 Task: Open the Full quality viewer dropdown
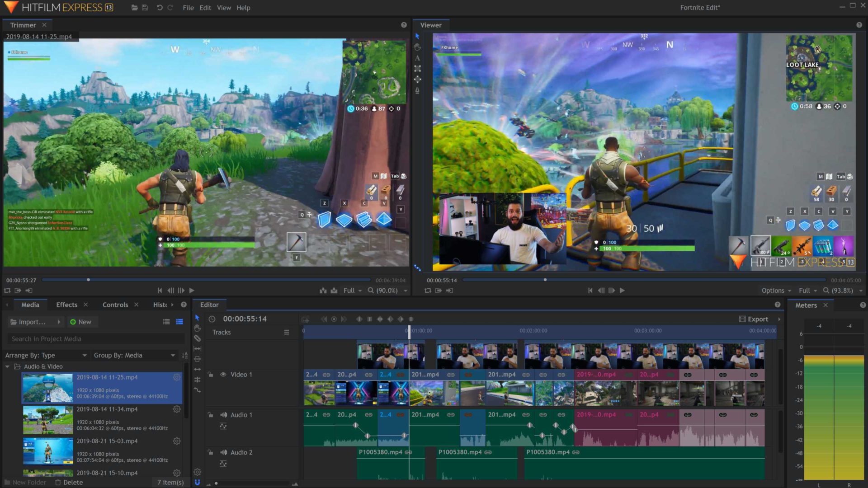coord(807,290)
